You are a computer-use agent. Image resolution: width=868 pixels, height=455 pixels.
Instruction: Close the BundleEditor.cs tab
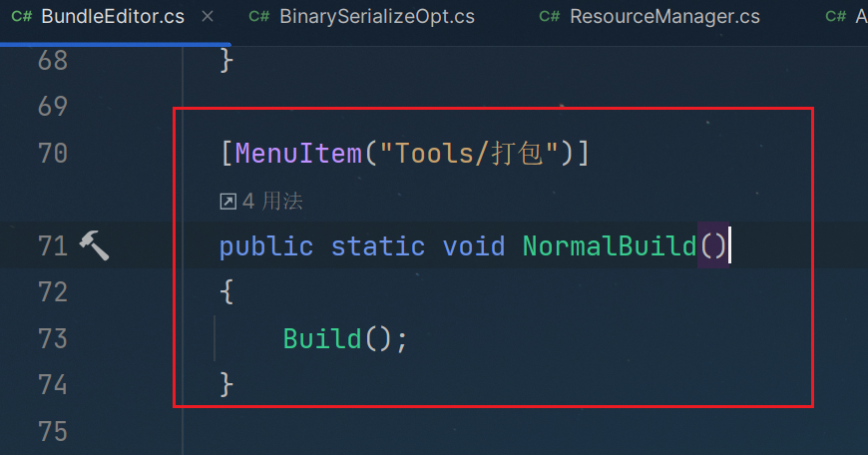[x=208, y=17]
